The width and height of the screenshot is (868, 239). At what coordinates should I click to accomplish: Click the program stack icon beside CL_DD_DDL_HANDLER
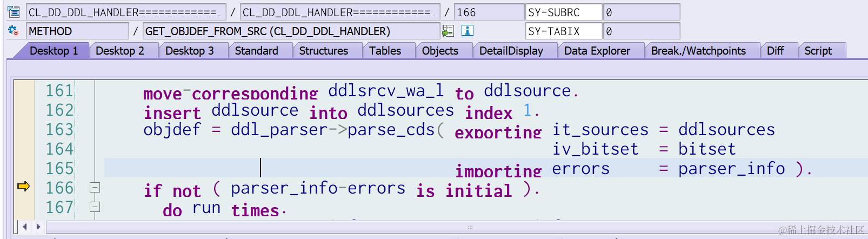[x=14, y=12]
